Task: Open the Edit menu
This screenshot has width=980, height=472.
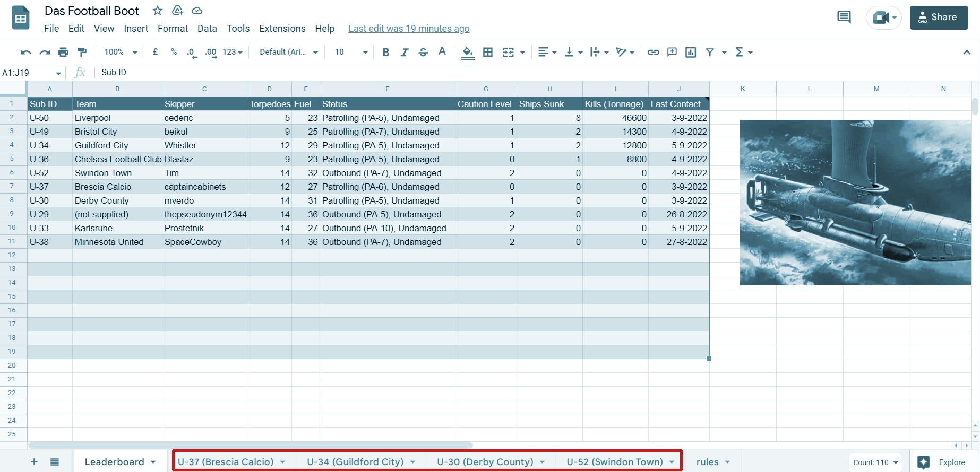Action: (x=76, y=29)
